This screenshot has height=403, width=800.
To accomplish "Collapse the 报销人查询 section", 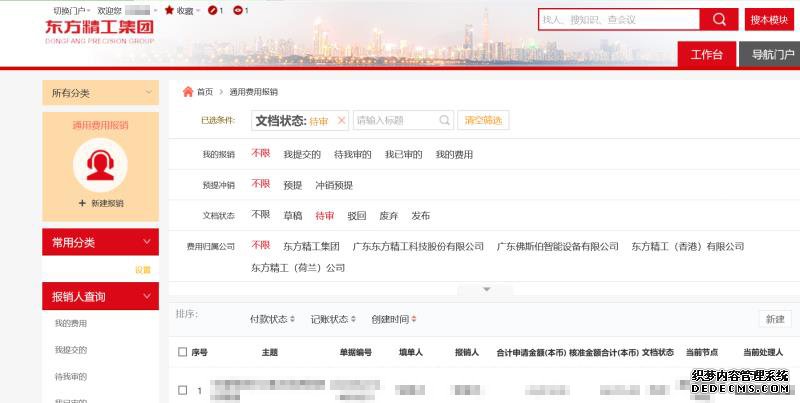I will 147,296.
